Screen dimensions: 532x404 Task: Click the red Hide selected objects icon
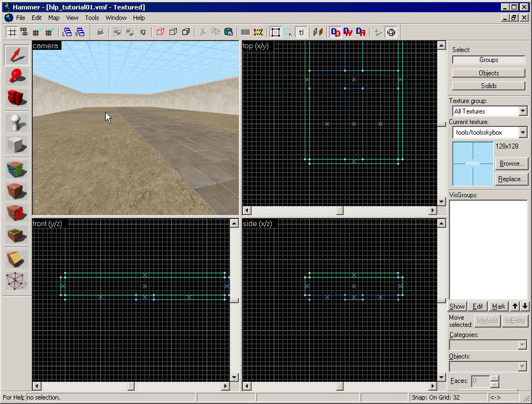click(x=161, y=32)
